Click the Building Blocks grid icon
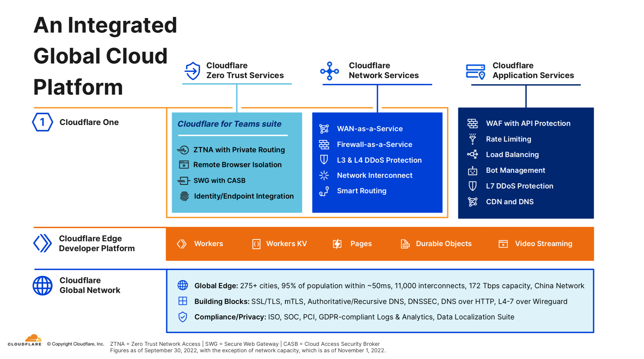Image resolution: width=644 pixels, height=359 pixels. (x=183, y=301)
